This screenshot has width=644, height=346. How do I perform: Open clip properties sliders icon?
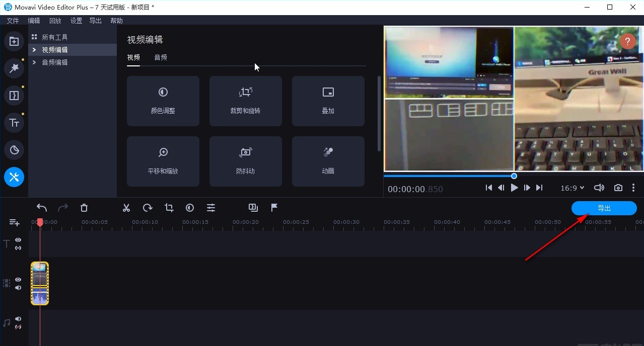[211, 208]
